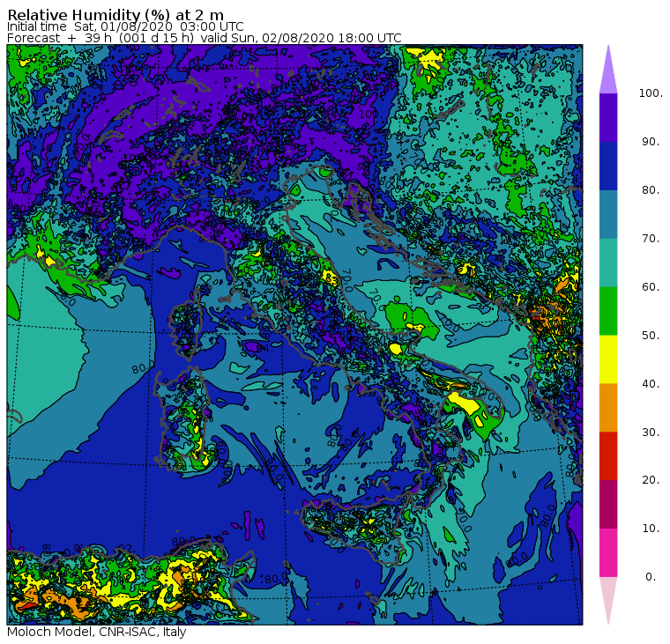Click the initial time line 'Sat, 01/08/2020 03:00 UTC'
Screen dimensions: 670x644
[x=159, y=26]
